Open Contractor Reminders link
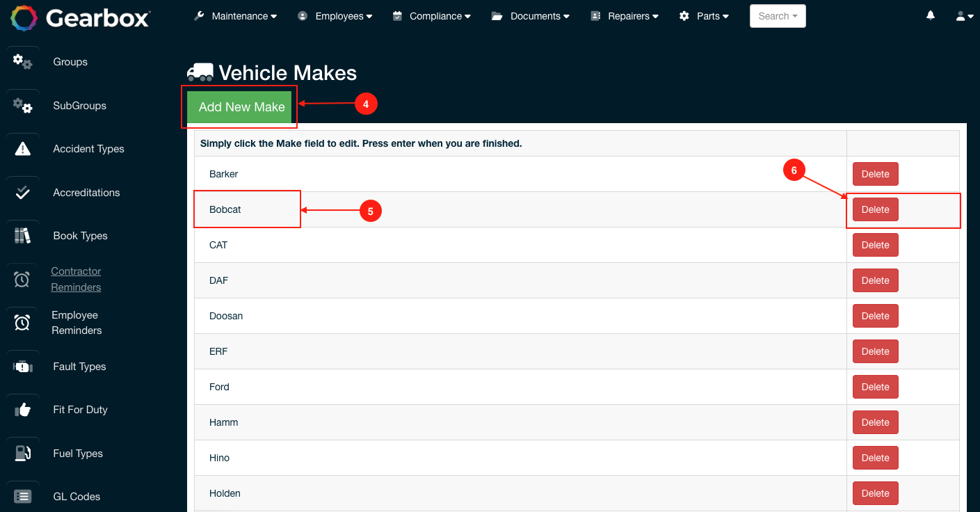 76,279
